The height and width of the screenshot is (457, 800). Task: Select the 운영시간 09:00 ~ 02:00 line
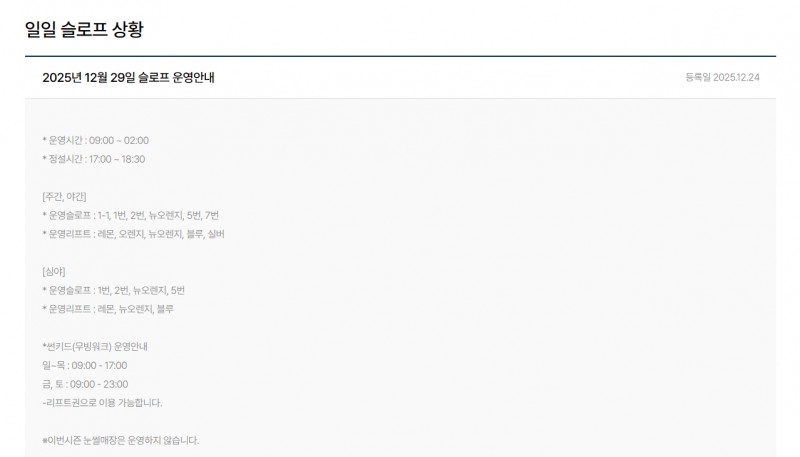pyautogui.click(x=95, y=140)
